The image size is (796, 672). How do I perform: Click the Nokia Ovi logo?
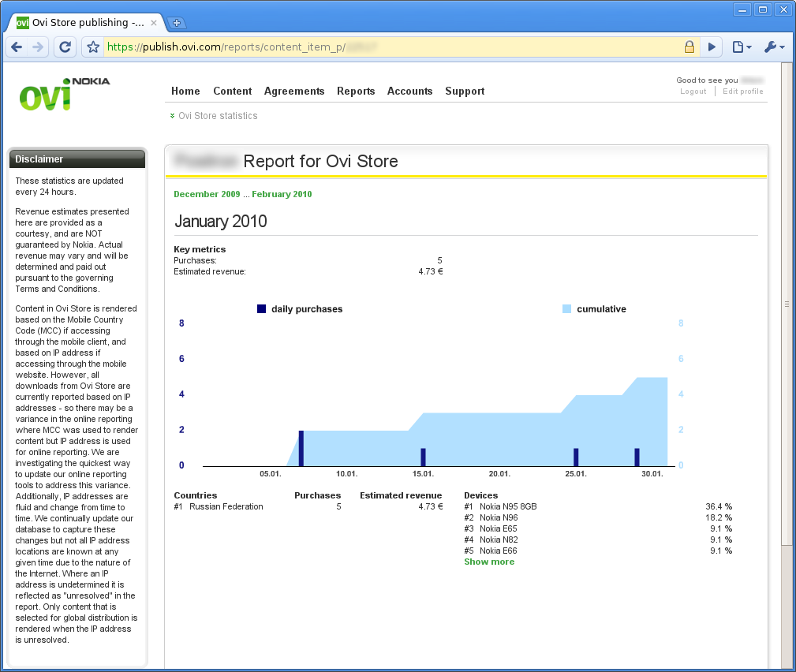(64, 94)
